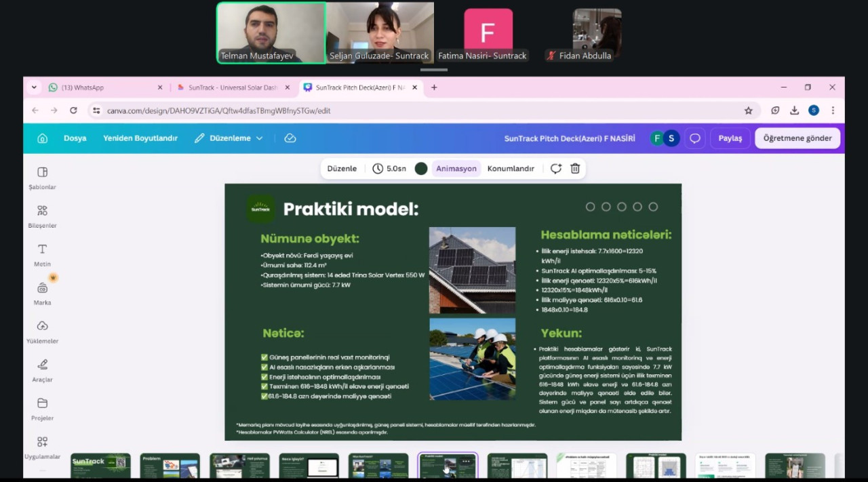Click the Yekun heading on slide

[x=561, y=334]
